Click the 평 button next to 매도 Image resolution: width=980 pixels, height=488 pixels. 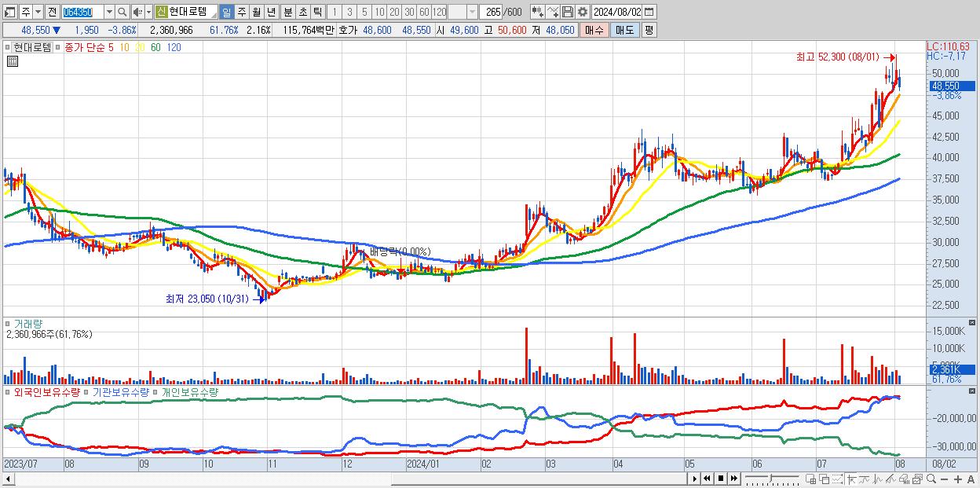(x=649, y=30)
